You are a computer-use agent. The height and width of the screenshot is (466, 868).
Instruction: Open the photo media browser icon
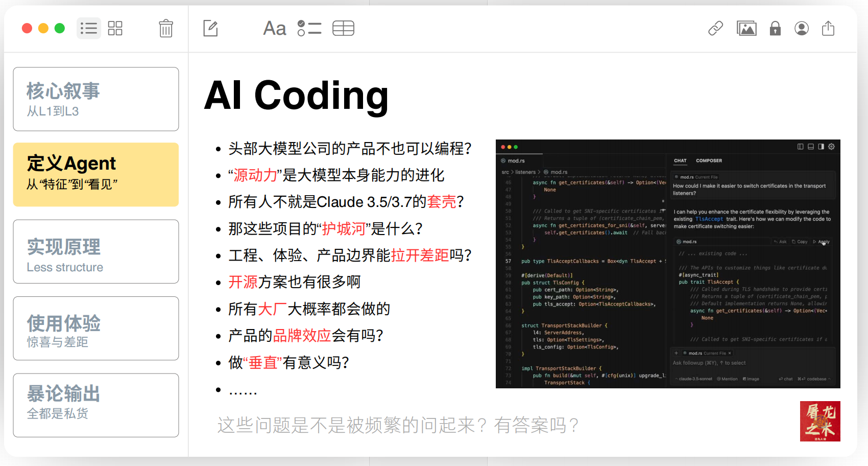[746, 28]
